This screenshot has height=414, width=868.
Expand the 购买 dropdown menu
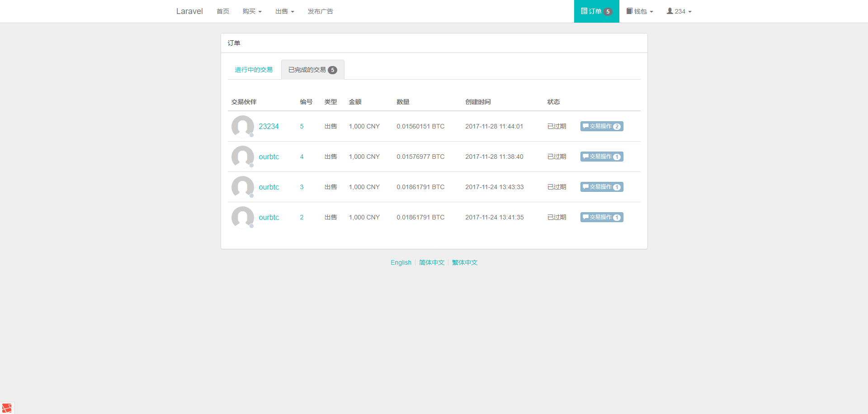(252, 11)
